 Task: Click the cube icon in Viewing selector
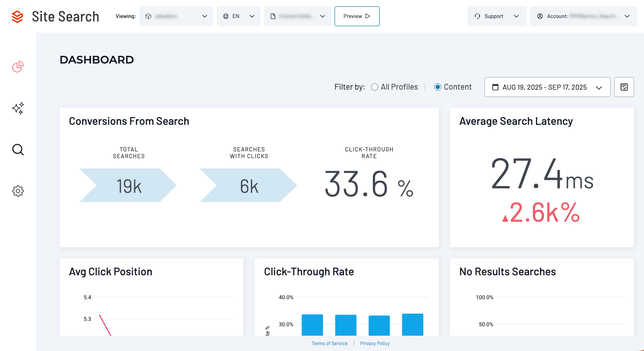click(149, 16)
